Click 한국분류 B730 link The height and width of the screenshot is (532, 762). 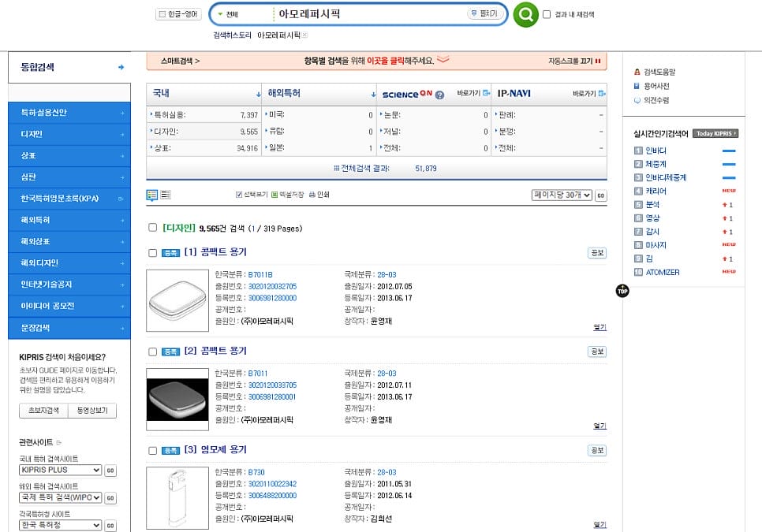coord(256,472)
